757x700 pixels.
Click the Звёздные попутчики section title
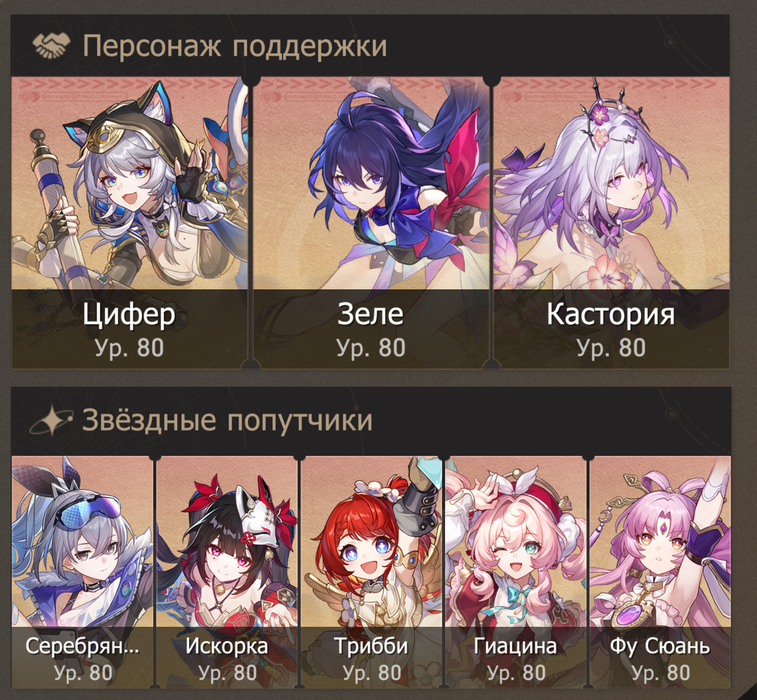pyautogui.click(x=227, y=420)
